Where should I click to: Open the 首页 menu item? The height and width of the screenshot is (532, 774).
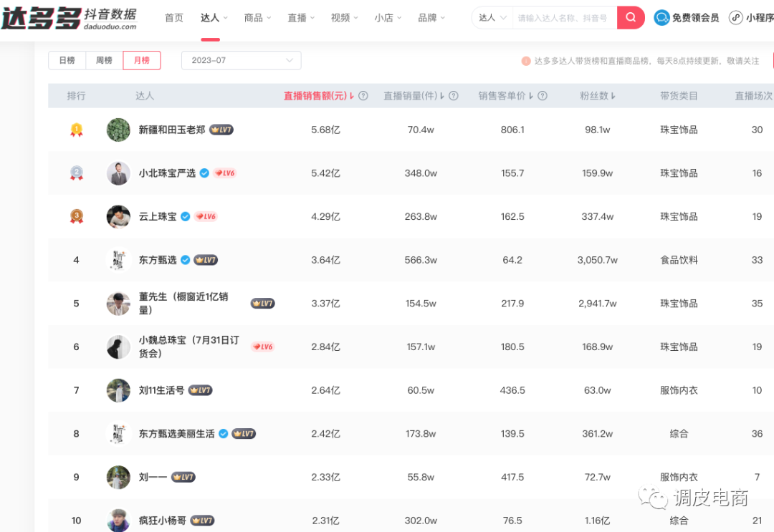point(173,17)
